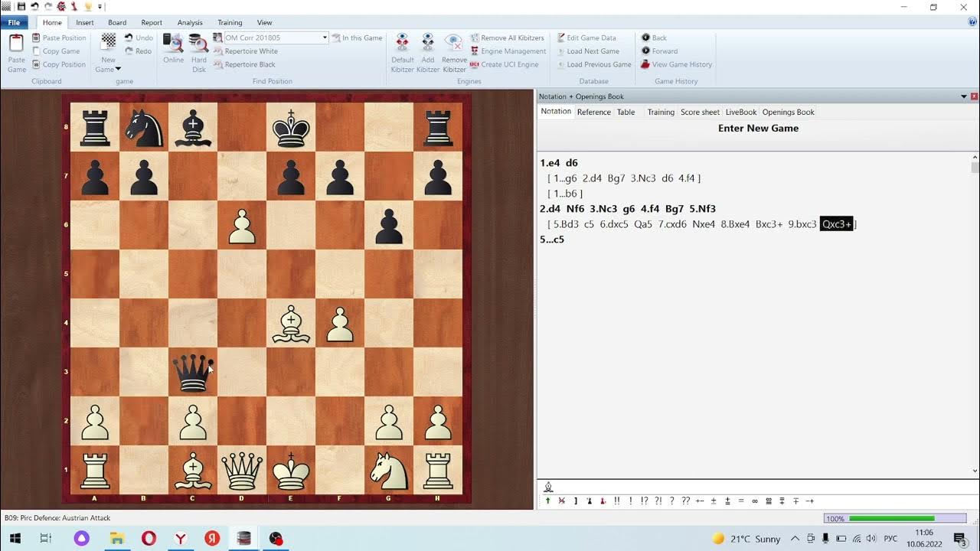Open View Game History
This screenshot has height=551, width=980.
(677, 64)
